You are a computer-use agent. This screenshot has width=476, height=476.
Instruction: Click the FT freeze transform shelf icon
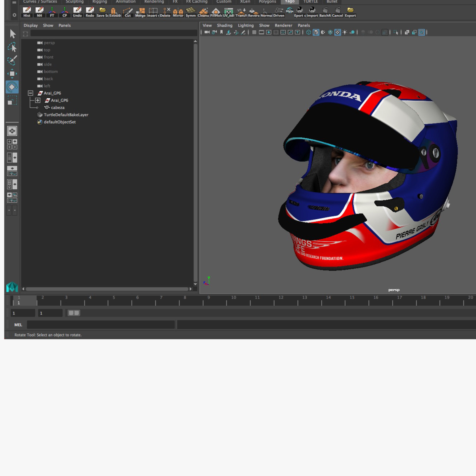[x=52, y=12]
